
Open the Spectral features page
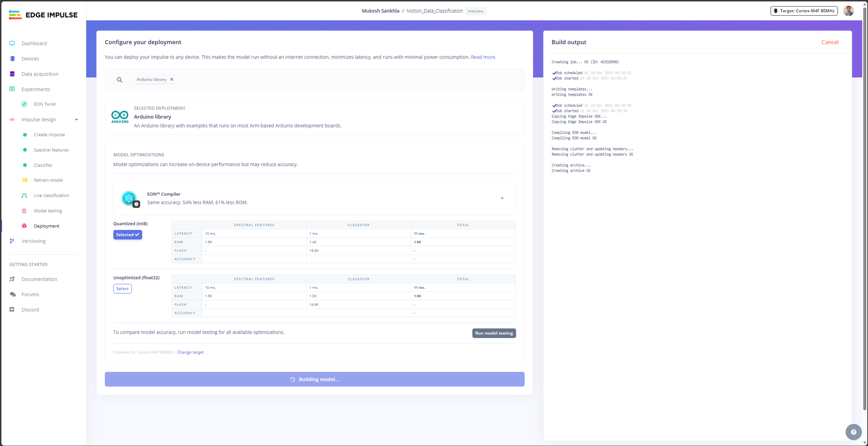tap(51, 150)
